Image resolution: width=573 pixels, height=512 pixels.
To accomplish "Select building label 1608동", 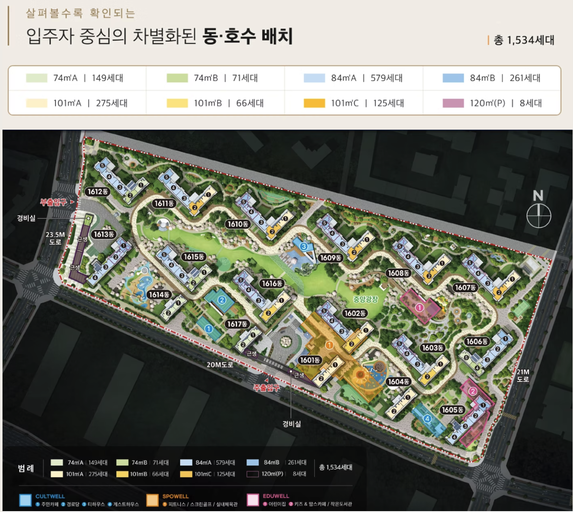I will [x=399, y=273].
